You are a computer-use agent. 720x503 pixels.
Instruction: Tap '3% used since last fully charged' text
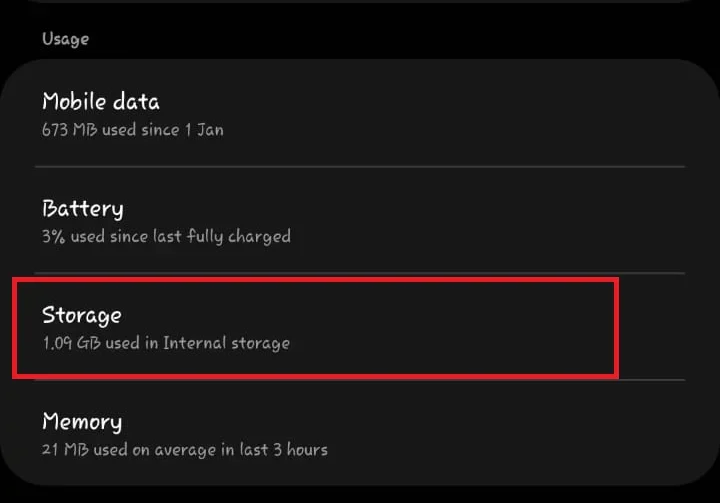(x=166, y=237)
